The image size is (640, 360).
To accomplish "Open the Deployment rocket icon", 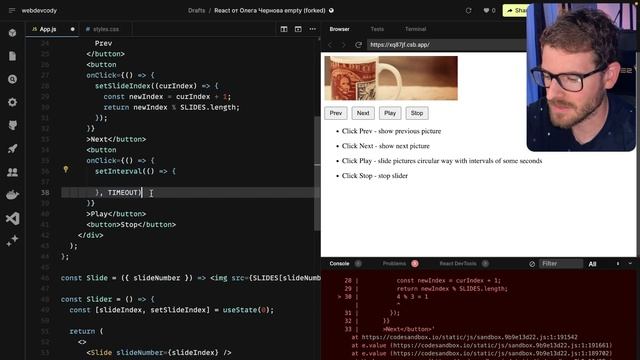I will (12, 149).
